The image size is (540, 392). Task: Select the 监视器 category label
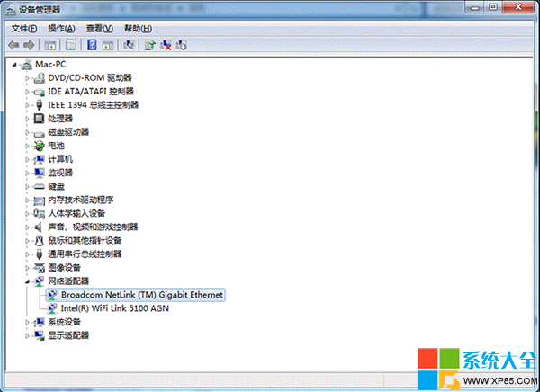pos(60,173)
